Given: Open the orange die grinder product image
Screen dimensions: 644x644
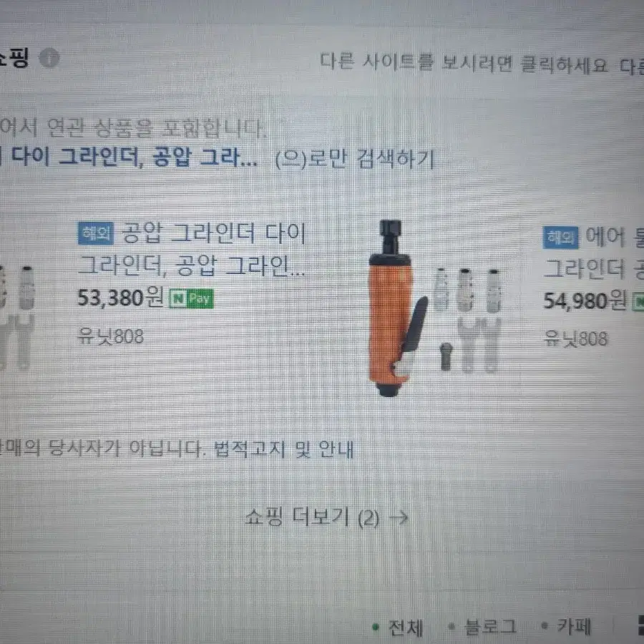Looking at the screenshot, I should click(x=434, y=308).
